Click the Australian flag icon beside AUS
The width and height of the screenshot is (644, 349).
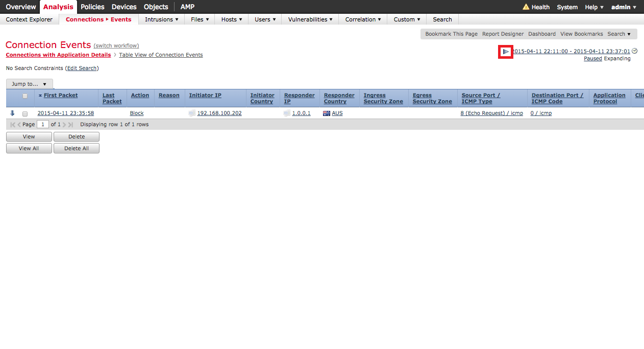(327, 113)
